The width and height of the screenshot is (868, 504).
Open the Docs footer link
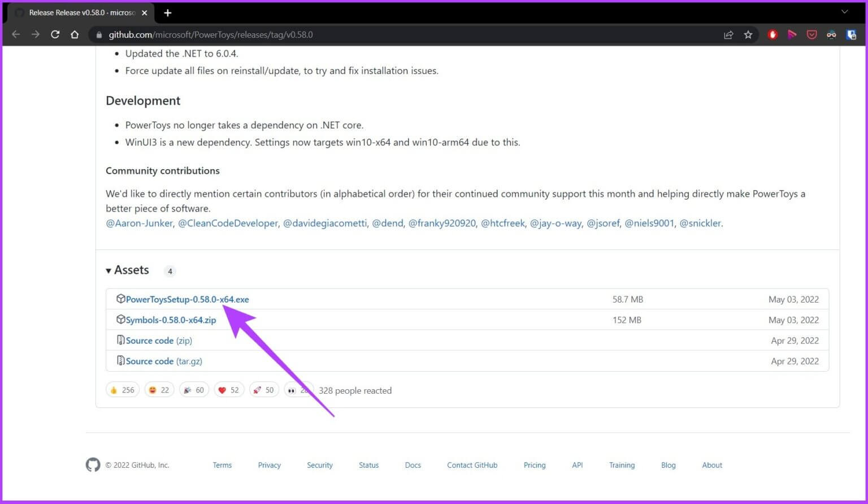(x=413, y=465)
